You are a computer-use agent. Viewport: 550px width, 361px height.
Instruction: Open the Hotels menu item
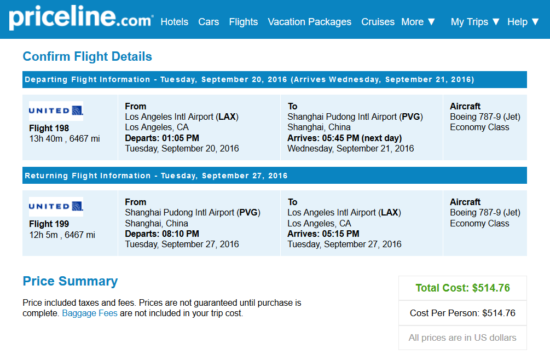pos(174,22)
